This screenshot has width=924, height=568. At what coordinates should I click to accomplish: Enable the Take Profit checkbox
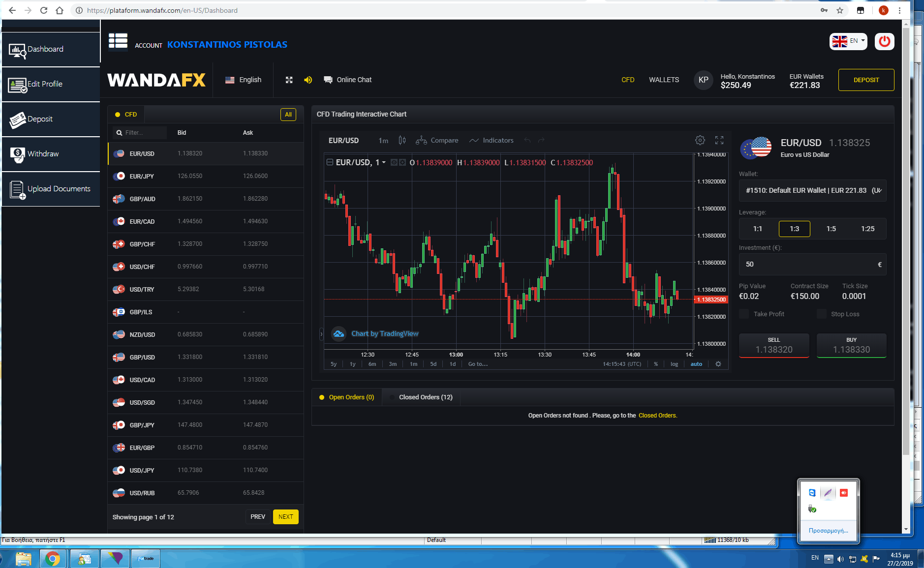(x=744, y=314)
